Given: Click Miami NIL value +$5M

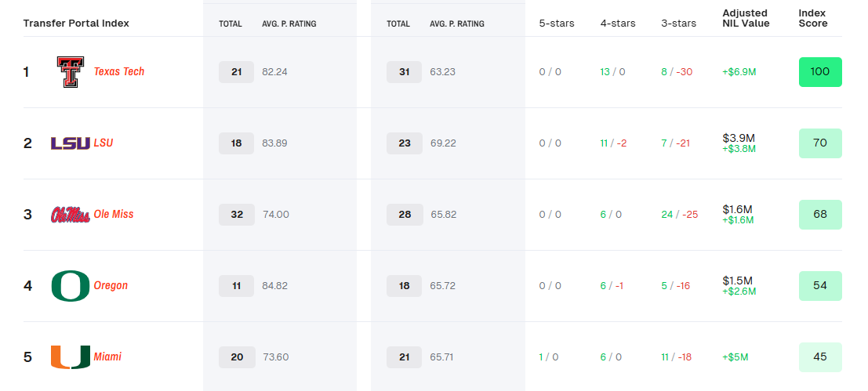Looking at the screenshot, I should pos(735,357).
